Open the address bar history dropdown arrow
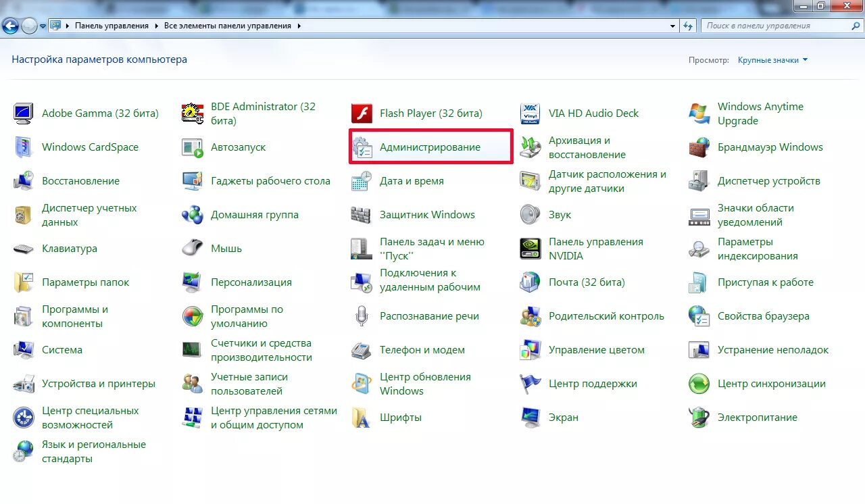This screenshot has height=504, width=865. coord(672,26)
